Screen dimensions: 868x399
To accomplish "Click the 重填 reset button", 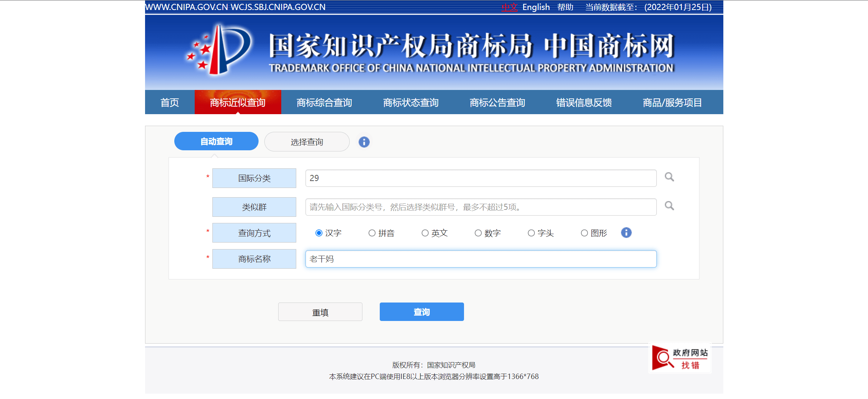I will (320, 312).
